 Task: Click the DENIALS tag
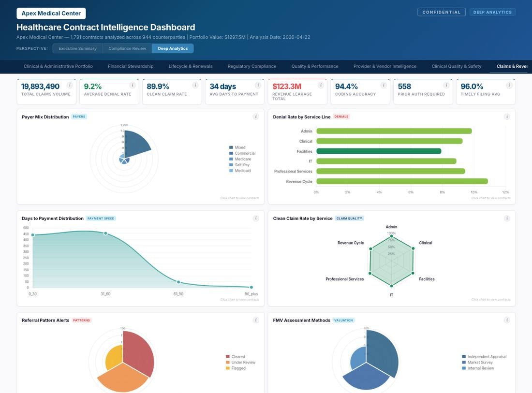tap(341, 116)
